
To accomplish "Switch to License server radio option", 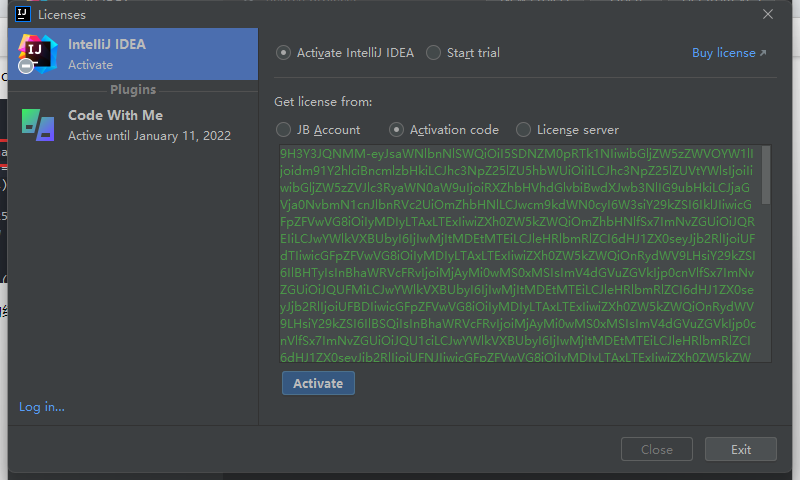I will point(523,130).
